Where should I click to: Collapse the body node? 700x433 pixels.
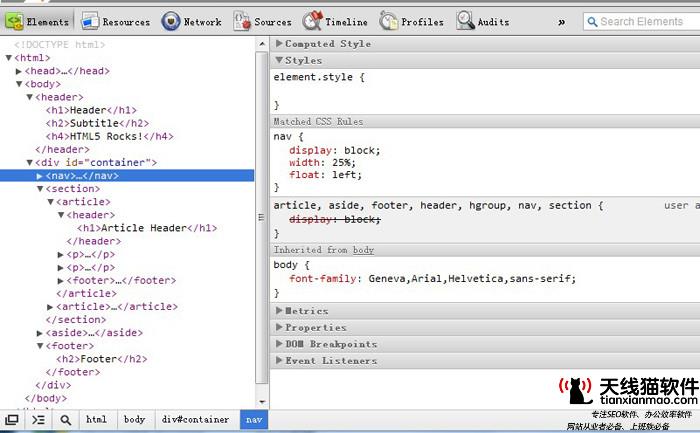click(x=19, y=84)
